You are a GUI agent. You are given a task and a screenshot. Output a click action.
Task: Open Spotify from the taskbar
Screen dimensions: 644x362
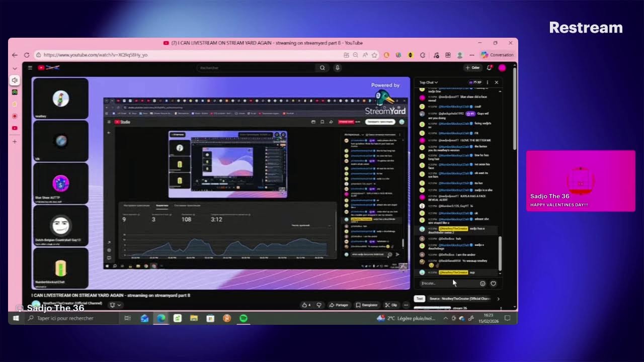[244, 318]
